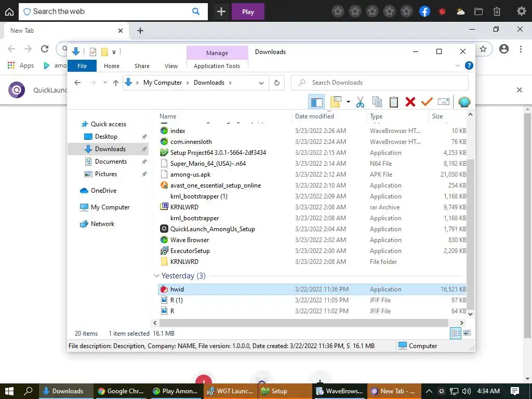
Task: Open a new Chrome tab with plus
Action: pos(140,31)
